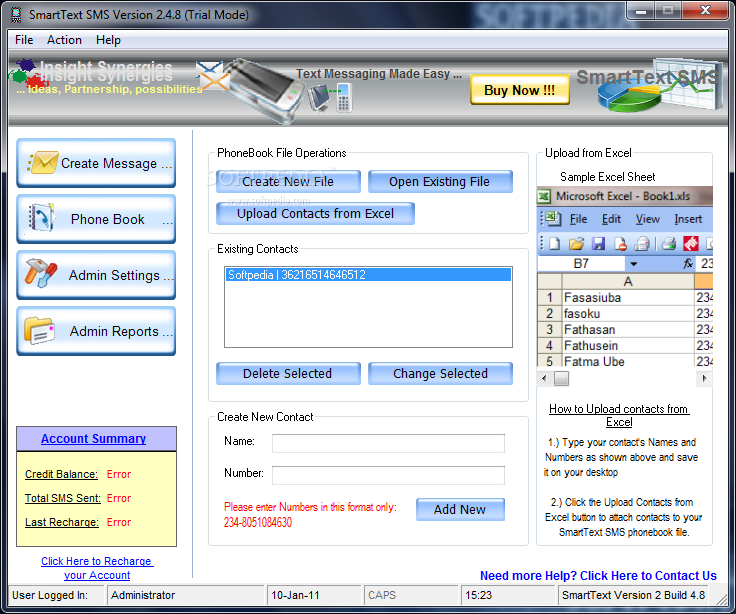Click the New document icon in Excel toolbar
The image size is (736, 614).
click(555, 244)
